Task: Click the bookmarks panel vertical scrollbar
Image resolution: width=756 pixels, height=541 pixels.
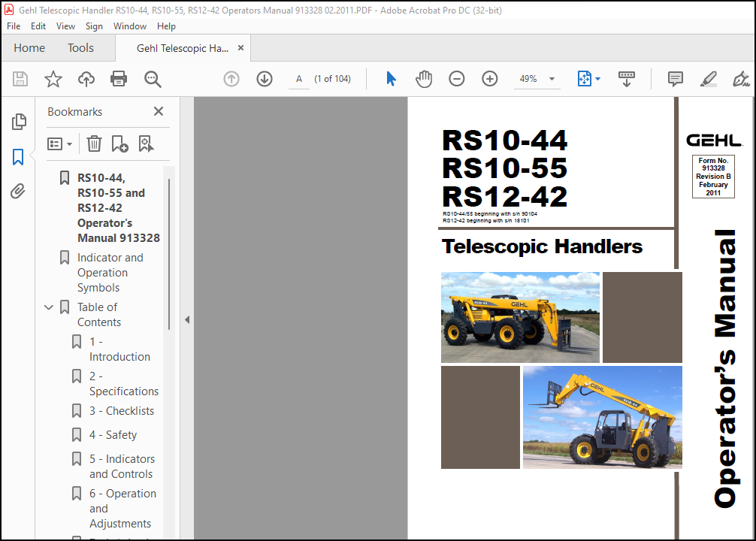Action: 169,255
